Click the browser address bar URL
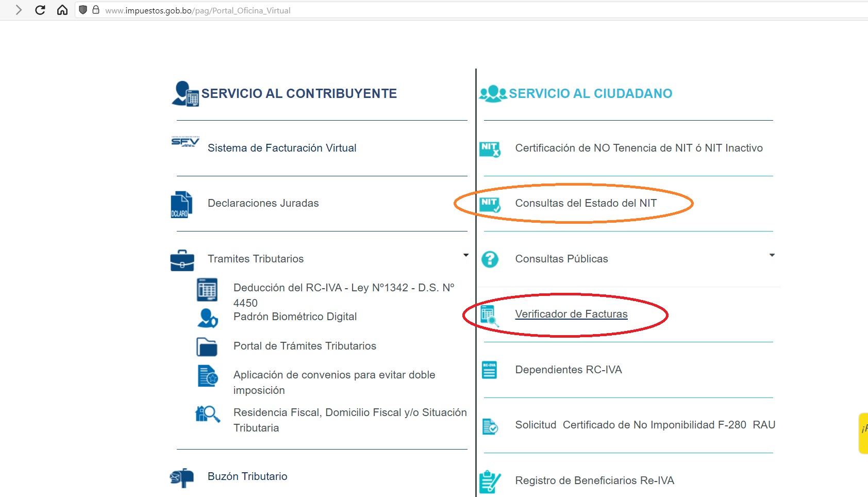 (197, 10)
